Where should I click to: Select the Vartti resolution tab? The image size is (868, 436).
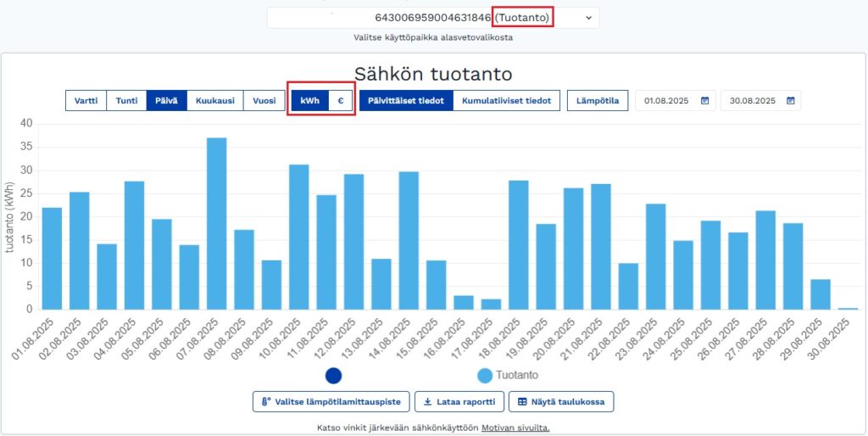(x=86, y=101)
